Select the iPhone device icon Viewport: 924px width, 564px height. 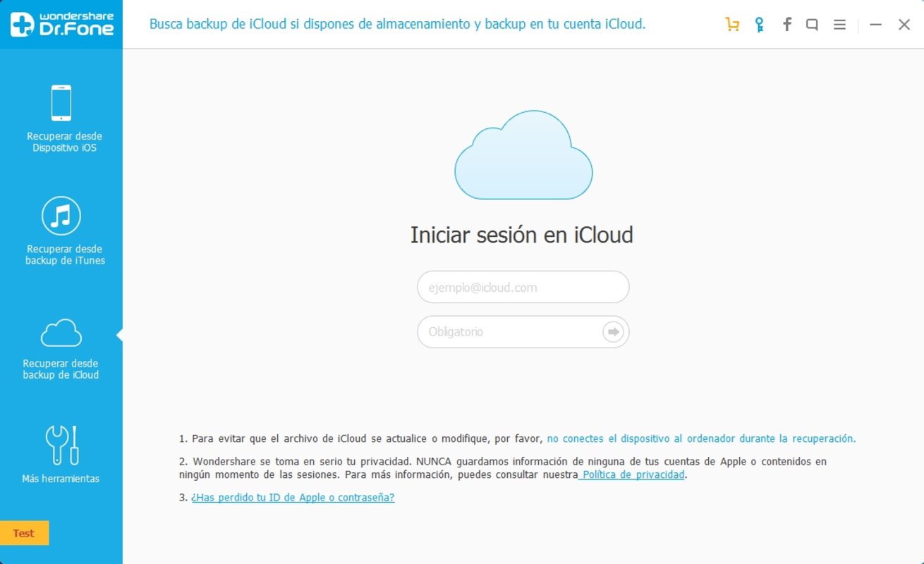point(61,103)
